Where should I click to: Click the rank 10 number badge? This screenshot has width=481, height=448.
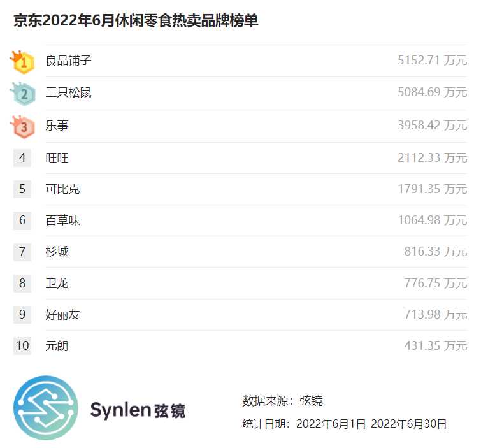pos(22,346)
